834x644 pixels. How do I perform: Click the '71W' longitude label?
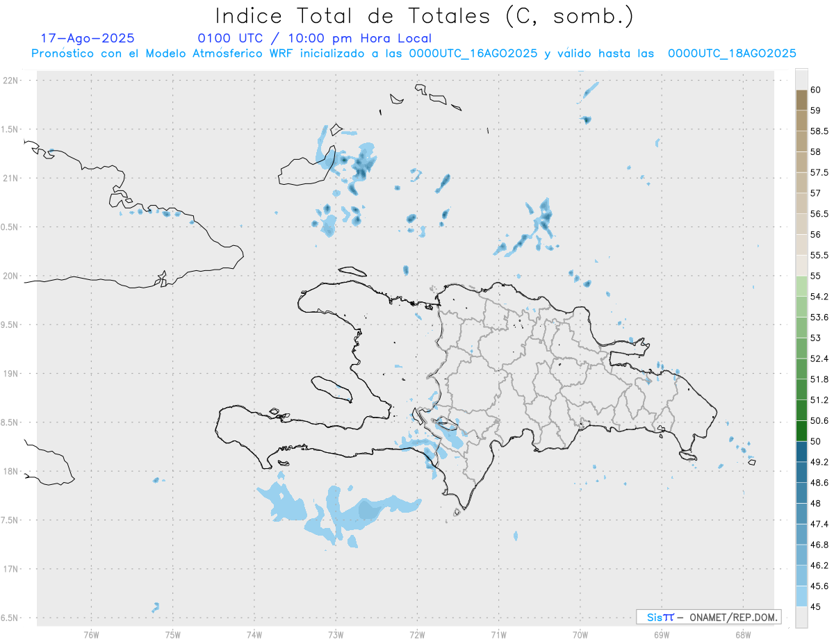click(x=498, y=634)
